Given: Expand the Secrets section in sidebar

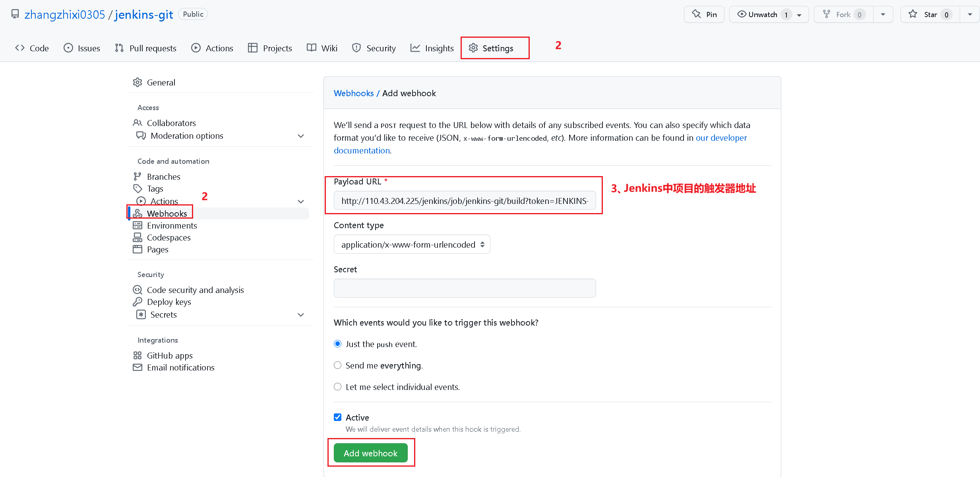Looking at the screenshot, I should tap(300, 314).
